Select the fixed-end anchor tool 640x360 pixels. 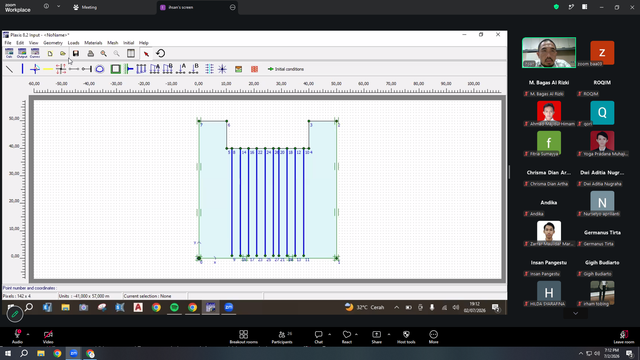(87, 69)
